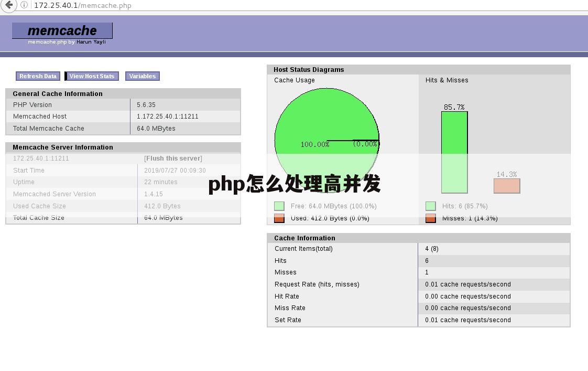The image size is (588, 371).
Task: Select Memcached Host value 1.172.25.40.1:11211
Action: click(168, 116)
